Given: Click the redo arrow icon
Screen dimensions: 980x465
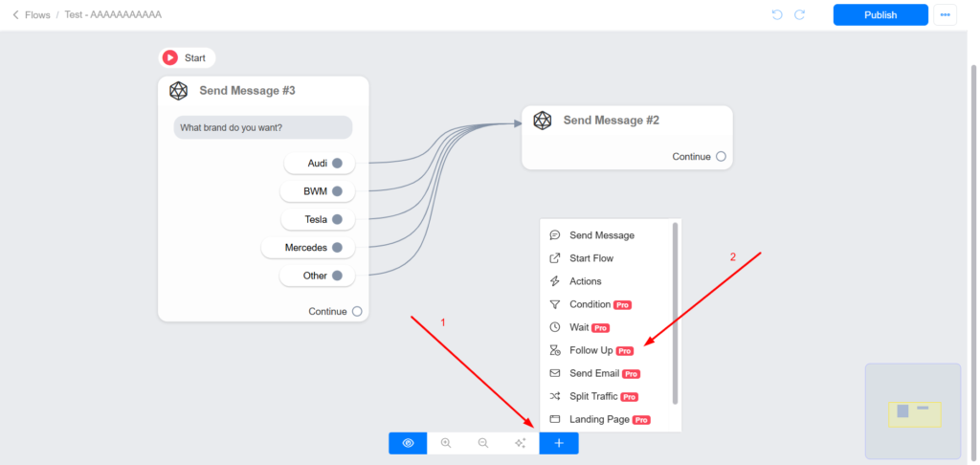Looking at the screenshot, I should (799, 15).
